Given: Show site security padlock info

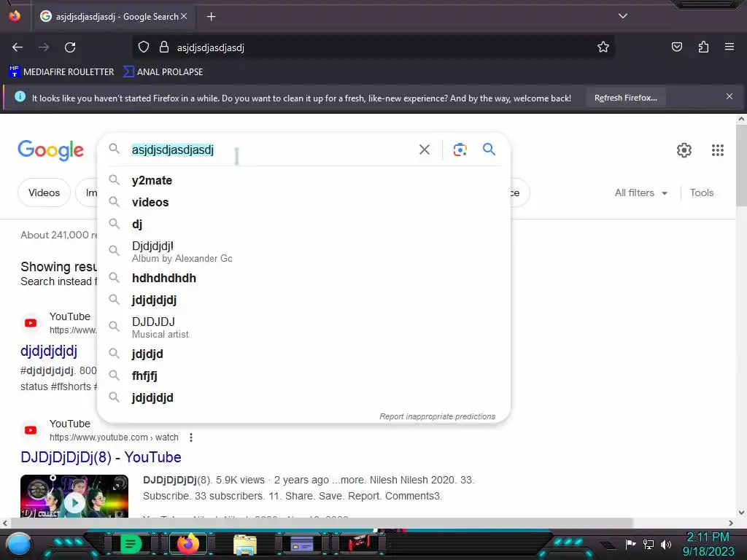Looking at the screenshot, I should tap(164, 47).
